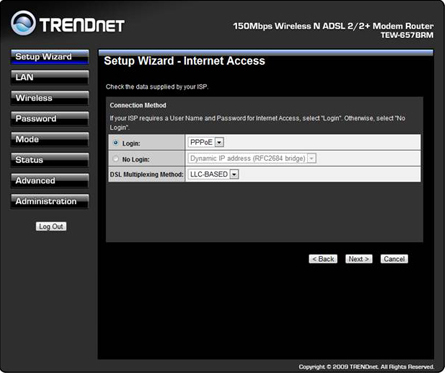Expand the Dynamic IP address dropdown
The width and height of the screenshot is (445, 373).
coord(252,158)
